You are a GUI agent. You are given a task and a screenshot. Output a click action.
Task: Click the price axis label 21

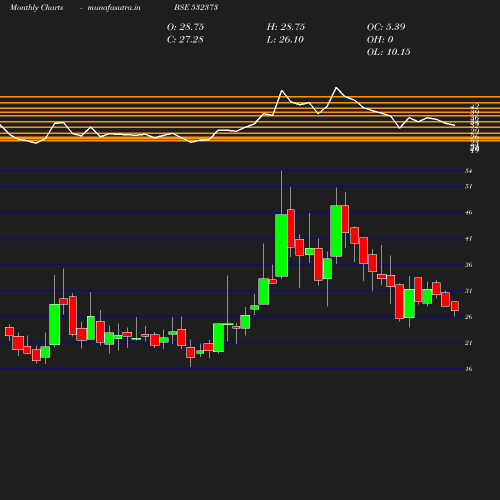pyautogui.click(x=469, y=343)
